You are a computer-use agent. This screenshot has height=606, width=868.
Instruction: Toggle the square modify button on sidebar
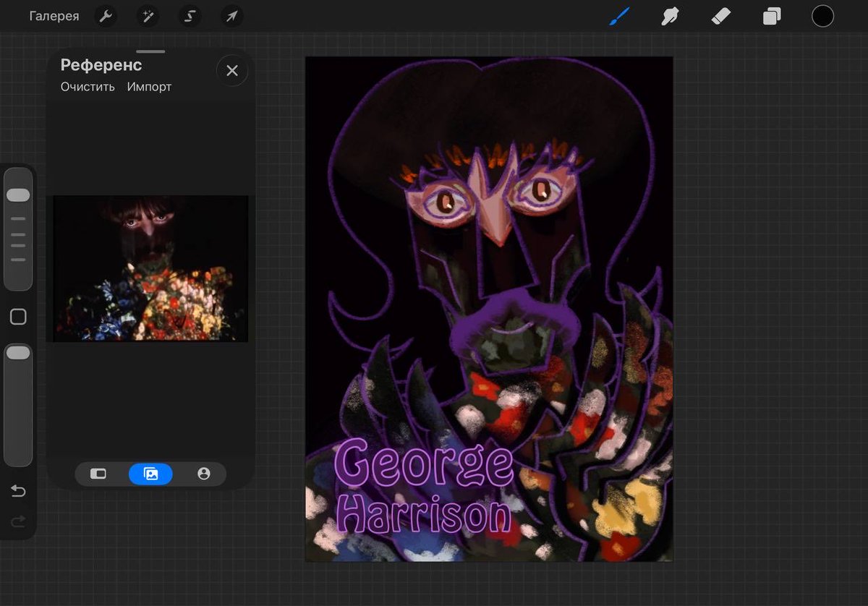pos(18,317)
